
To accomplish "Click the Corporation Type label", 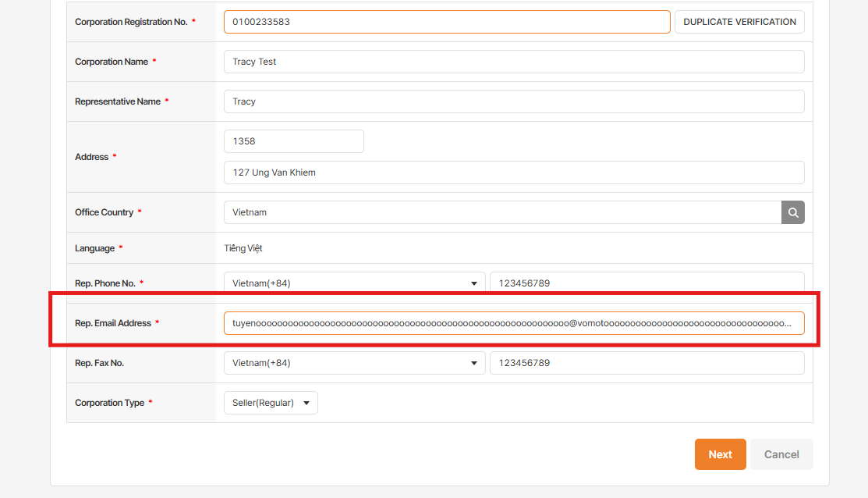I will [110, 403].
